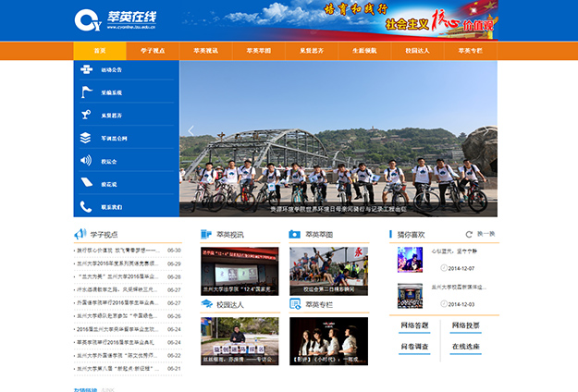Click the gamepad icon in sidebar
578x392 pixels.
click(86, 69)
